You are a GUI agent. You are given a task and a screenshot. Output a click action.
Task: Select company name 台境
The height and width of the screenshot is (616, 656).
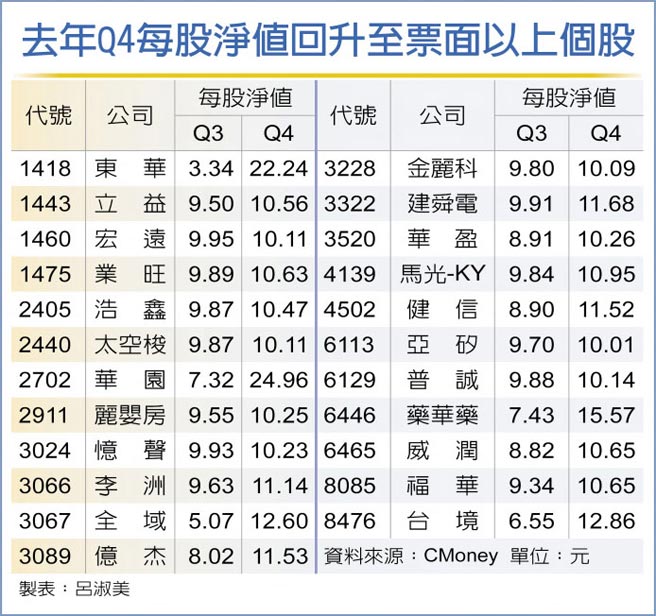point(443,521)
